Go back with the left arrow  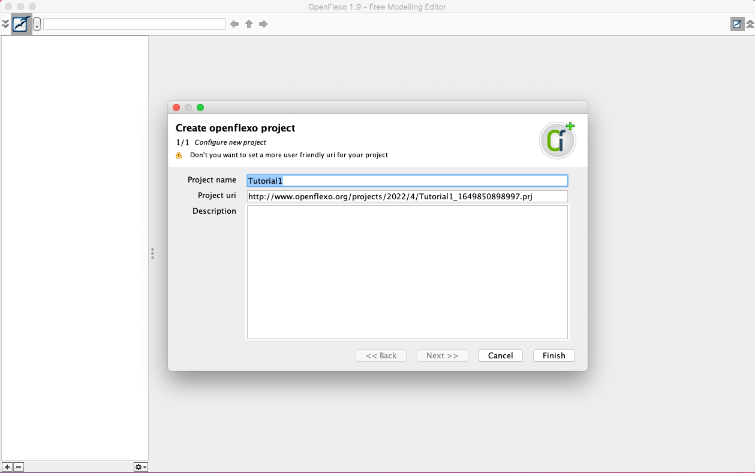[x=234, y=24]
